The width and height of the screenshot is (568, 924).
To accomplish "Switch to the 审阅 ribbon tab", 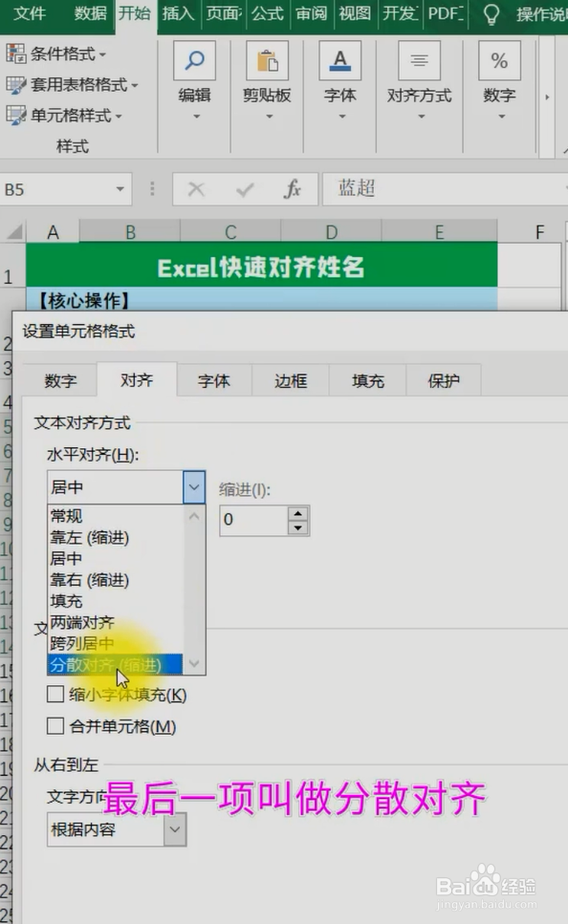I will point(311,13).
